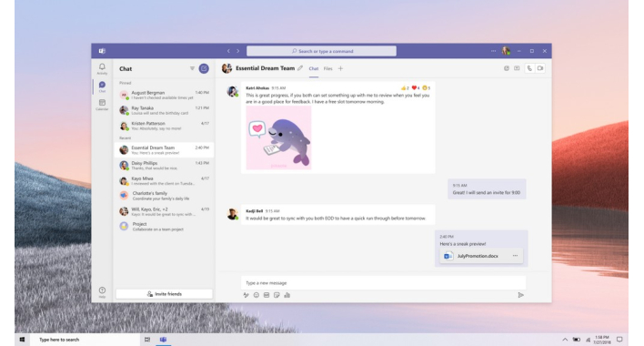Start a video call with camera icon
The image size is (644, 346).
point(540,68)
